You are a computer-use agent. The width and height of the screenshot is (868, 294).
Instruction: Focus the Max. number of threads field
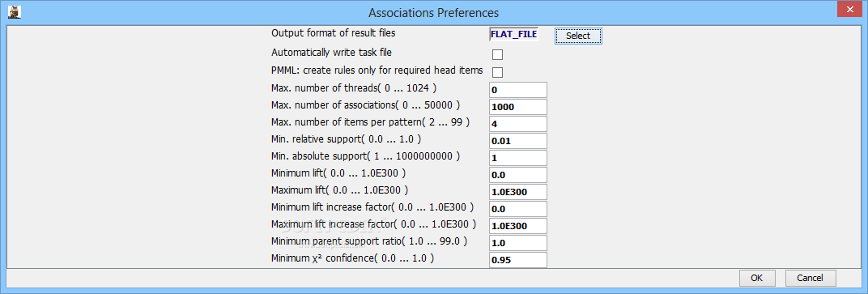(518, 90)
